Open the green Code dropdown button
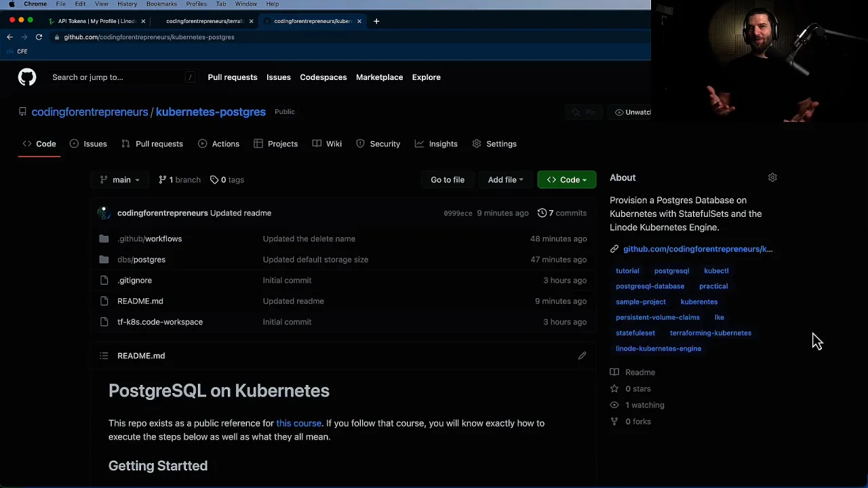Image resolution: width=868 pixels, height=488 pixels. coord(566,180)
